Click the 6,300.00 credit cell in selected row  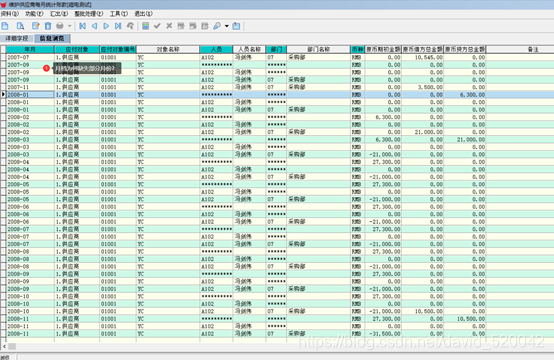pos(465,95)
